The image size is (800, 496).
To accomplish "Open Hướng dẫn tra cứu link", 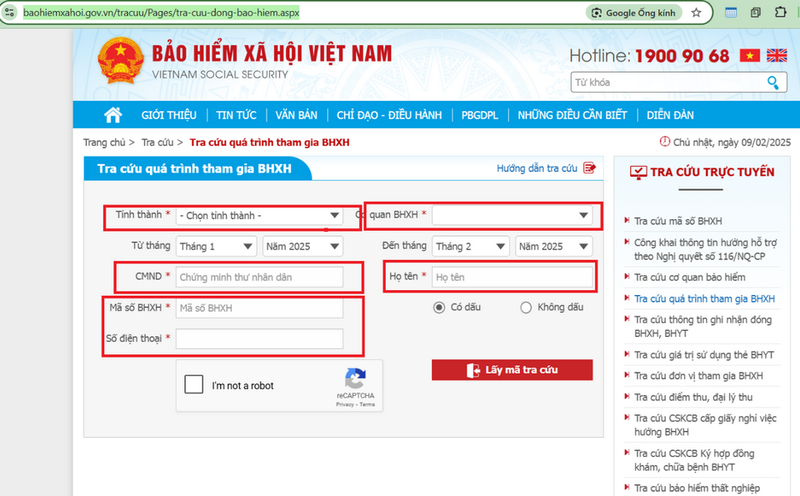I will tap(537, 168).
